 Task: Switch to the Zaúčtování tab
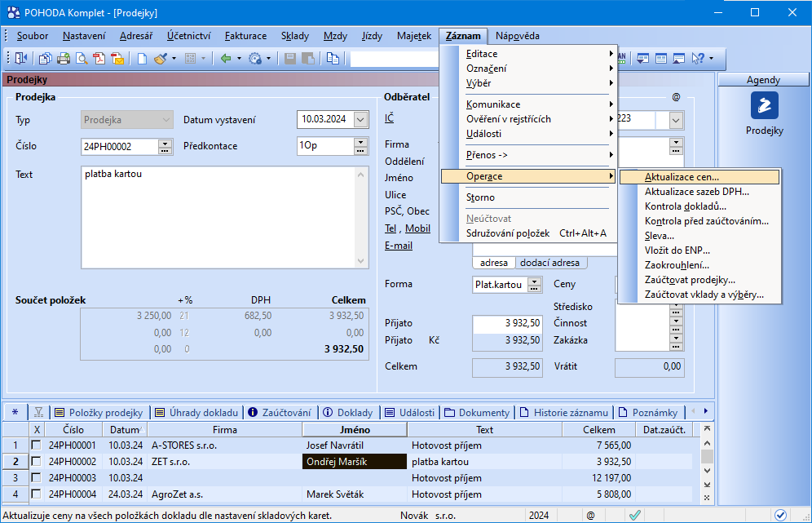[x=280, y=413]
